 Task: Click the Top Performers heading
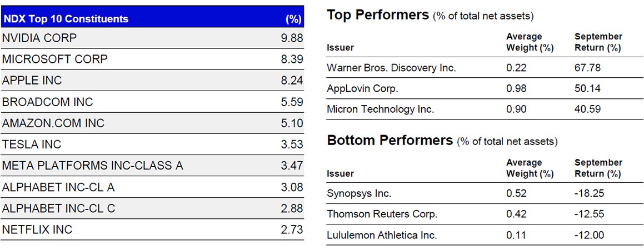pos(378,15)
